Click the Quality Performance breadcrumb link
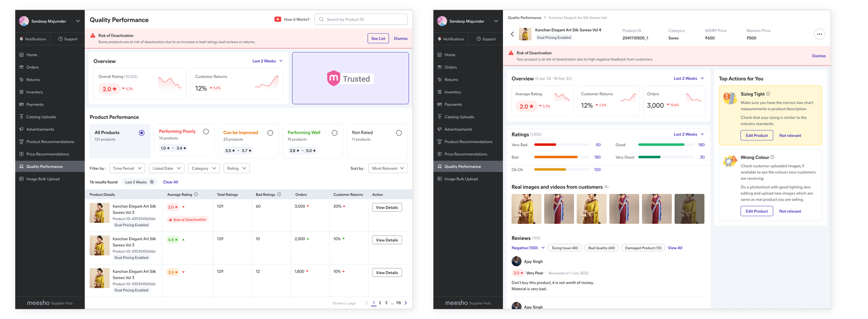The image size is (868, 319). click(x=524, y=18)
